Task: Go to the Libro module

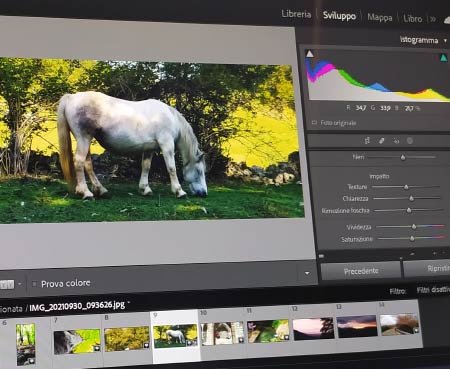Action: point(413,19)
